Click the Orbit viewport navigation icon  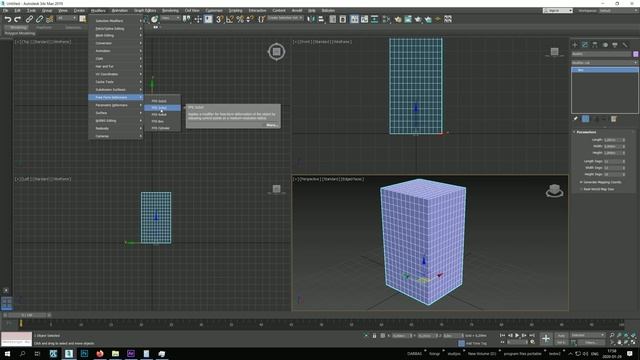[626, 342]
